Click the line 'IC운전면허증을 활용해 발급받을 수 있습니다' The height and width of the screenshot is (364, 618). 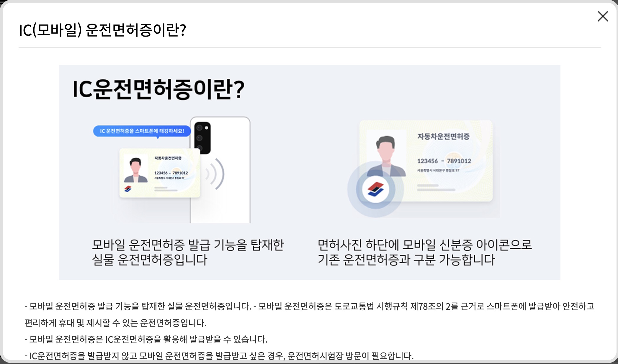pyautogui.click(x=146, y=340)
